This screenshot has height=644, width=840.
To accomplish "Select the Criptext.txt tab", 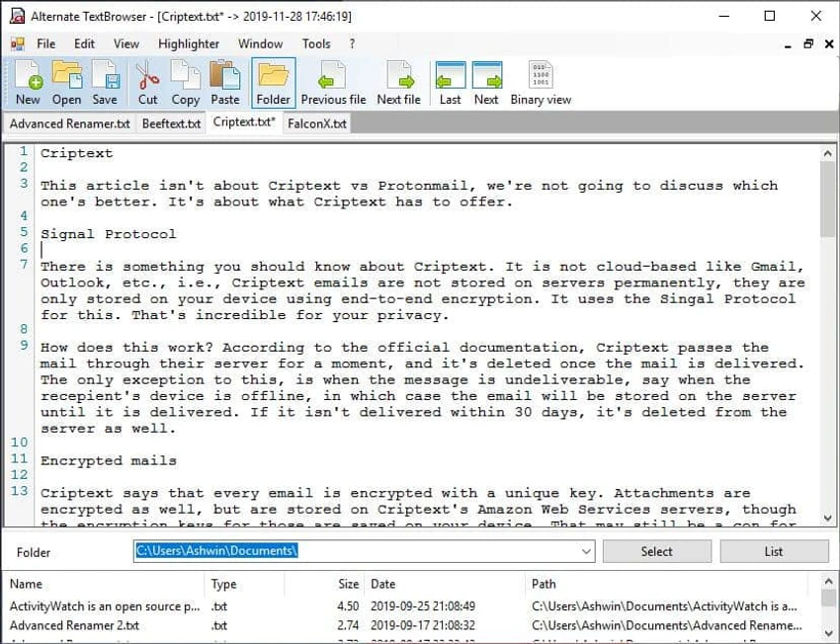I will tap(244, 122).
